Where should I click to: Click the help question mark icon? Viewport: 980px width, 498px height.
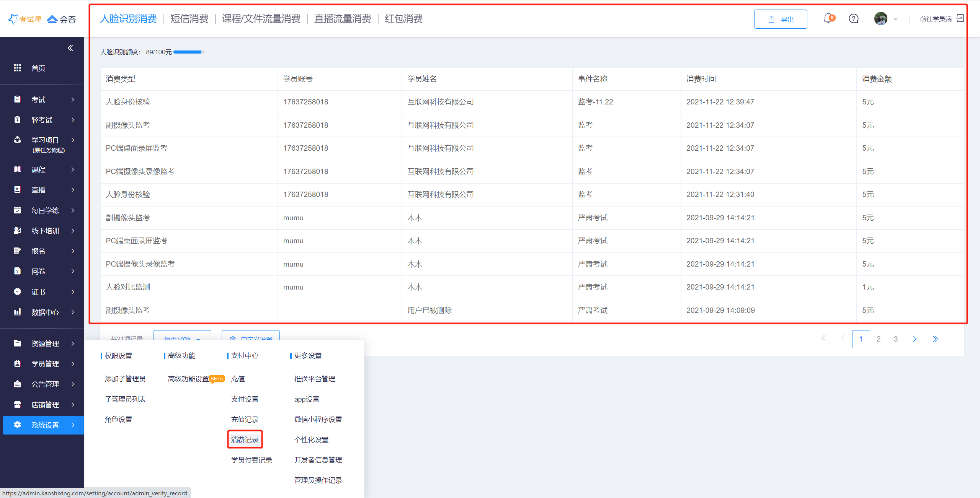[853, 18]
